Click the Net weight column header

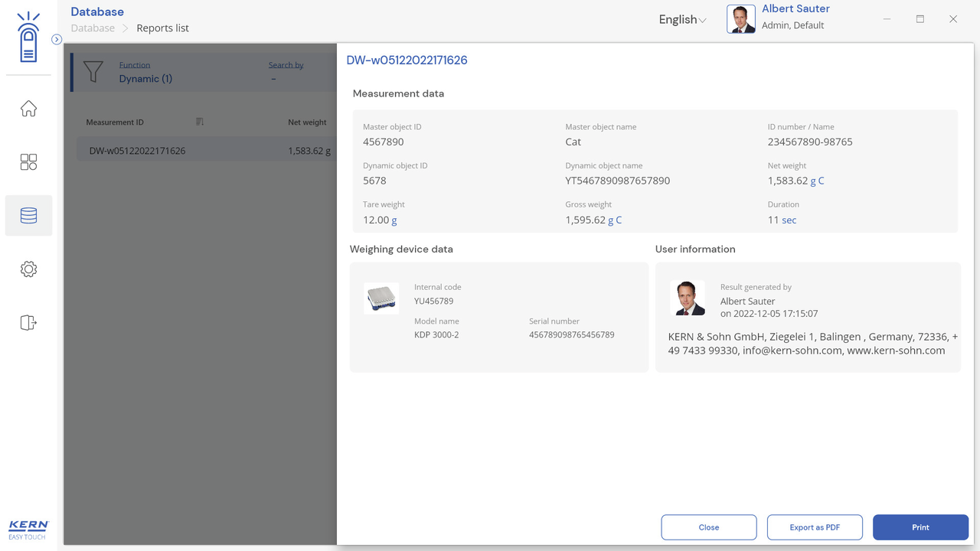(x=307, y=122)
